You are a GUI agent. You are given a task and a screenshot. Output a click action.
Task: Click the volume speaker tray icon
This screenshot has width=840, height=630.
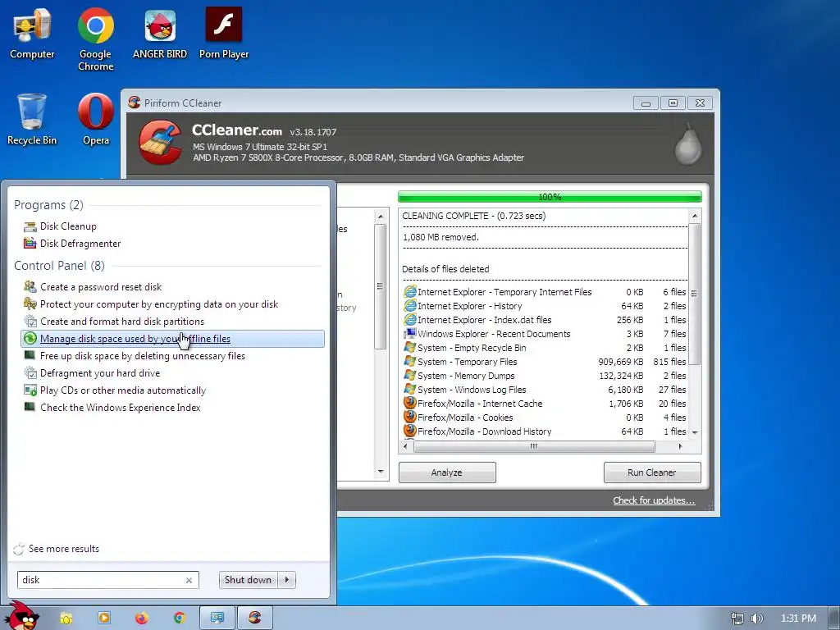[756, 619]
